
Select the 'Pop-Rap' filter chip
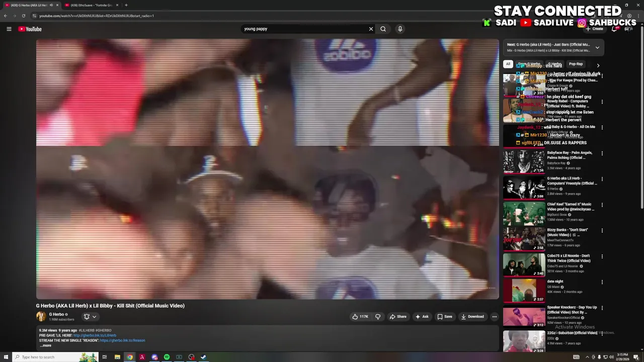(x=576, y=64)
